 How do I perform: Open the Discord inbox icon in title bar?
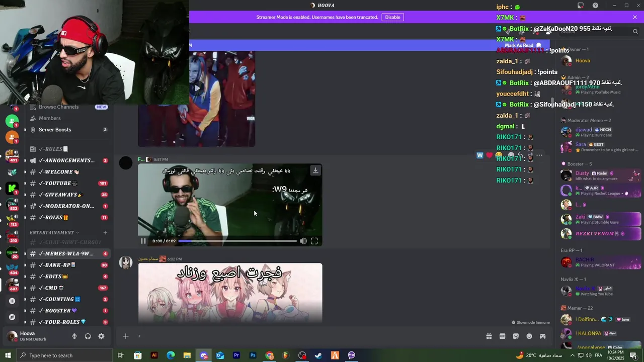[x=581, y=6]
